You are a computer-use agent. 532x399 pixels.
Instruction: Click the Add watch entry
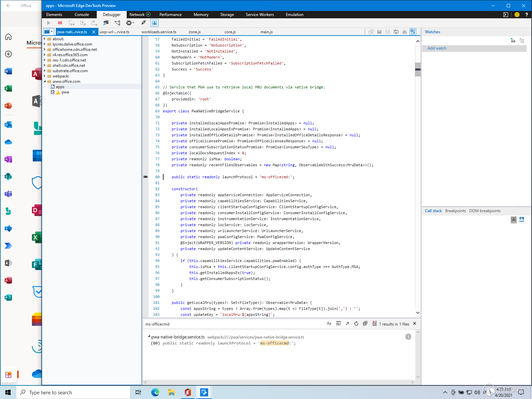click(x=437, y=48)
